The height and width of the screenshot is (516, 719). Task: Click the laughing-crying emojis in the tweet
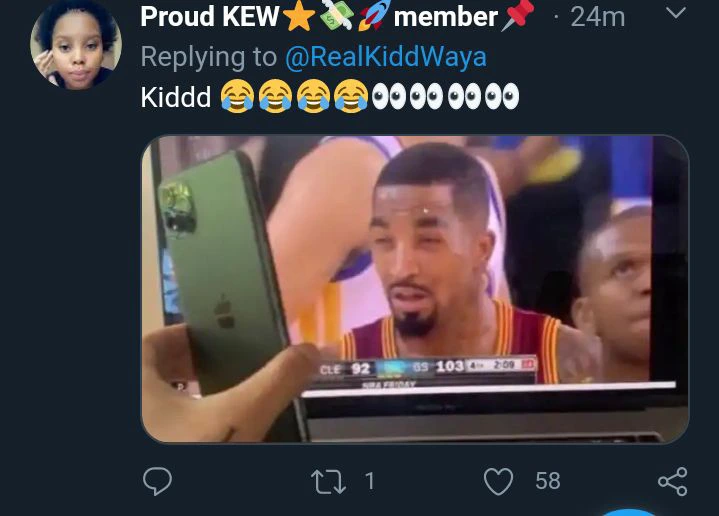(x=294, y=97)
